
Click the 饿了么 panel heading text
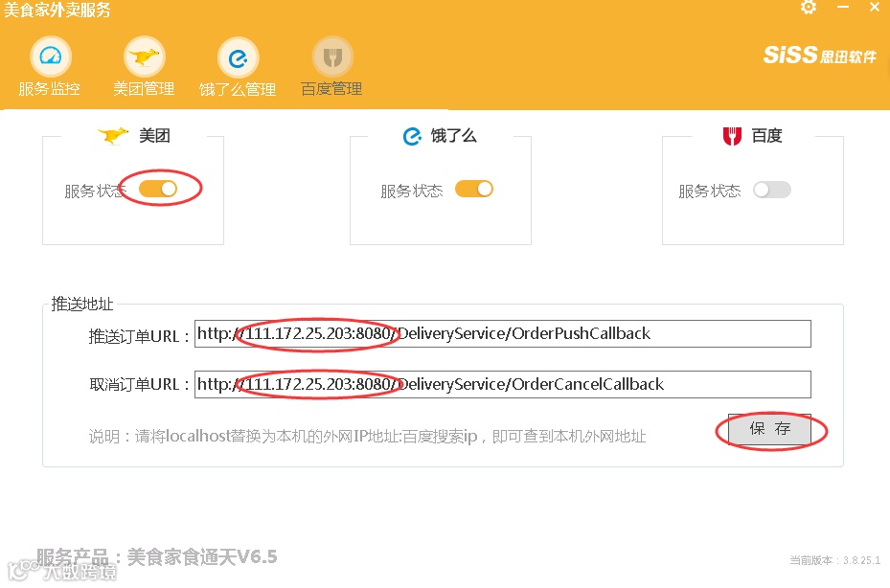pyautogui.click(x=453, y=136)
